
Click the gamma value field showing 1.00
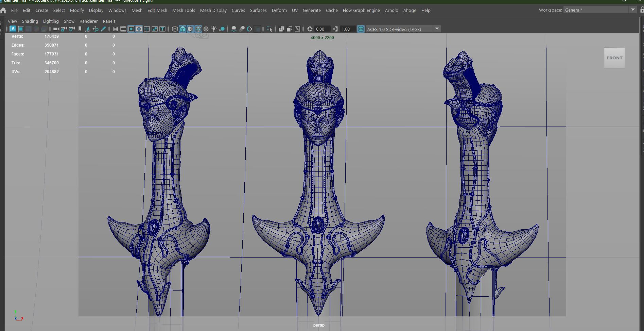coord(348,29)
